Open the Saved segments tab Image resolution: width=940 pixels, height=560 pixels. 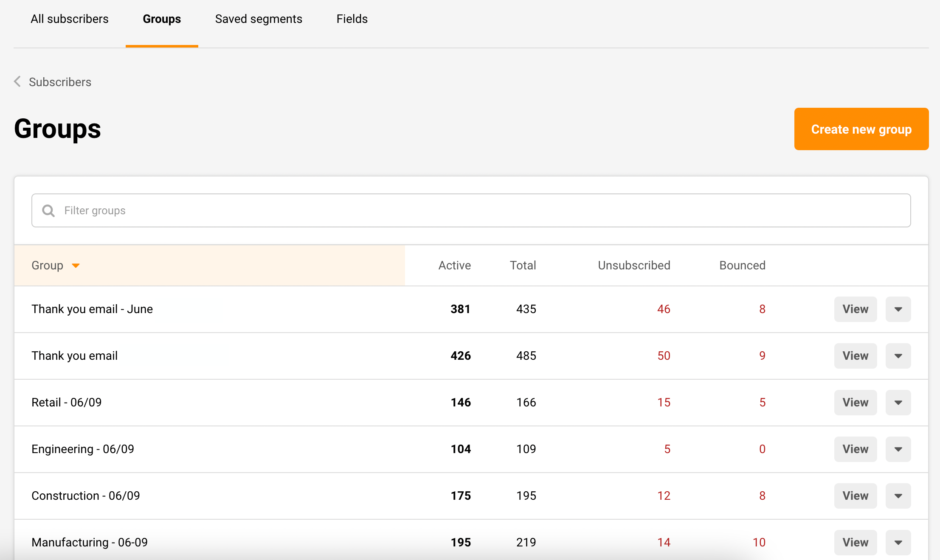pos(259,19)
